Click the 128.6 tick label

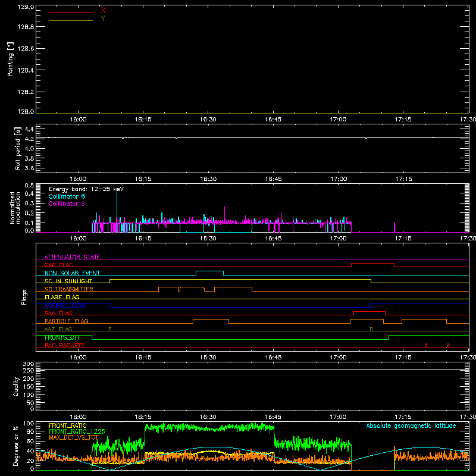[x=26, y=49]
